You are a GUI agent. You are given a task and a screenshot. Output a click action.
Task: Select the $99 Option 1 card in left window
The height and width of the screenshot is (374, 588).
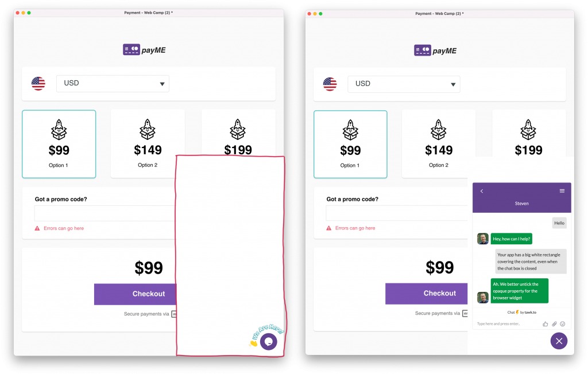click(x=59, y=144)
